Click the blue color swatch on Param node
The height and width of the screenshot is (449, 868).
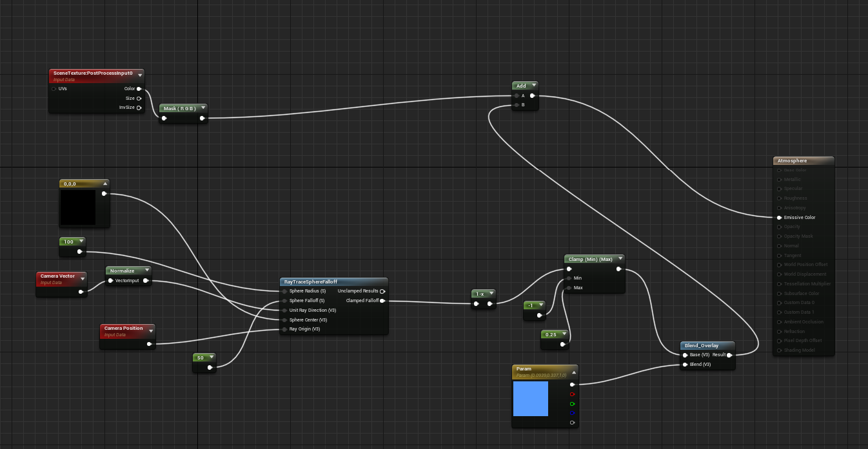(530, 399)
